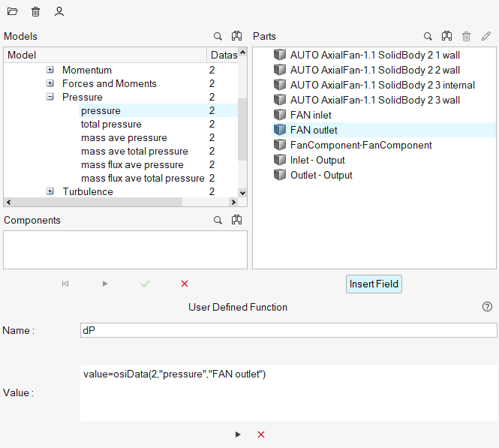Click binoculars find icon in Parts panel
499x448 pixels.
point(446,36)
